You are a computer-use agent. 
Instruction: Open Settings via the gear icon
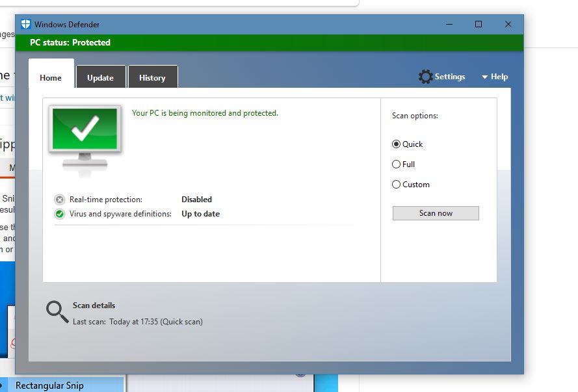pos(425,77)
